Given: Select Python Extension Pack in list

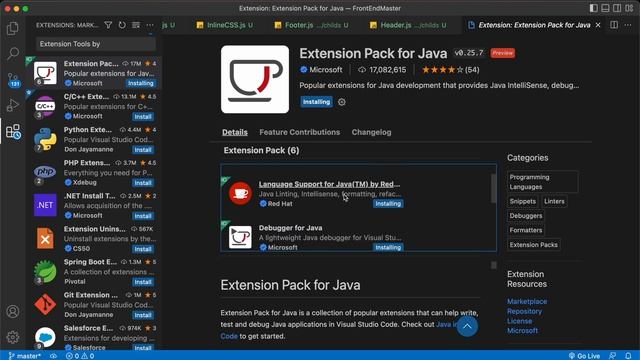Looking at the screenshot, I should click(95, 139).
